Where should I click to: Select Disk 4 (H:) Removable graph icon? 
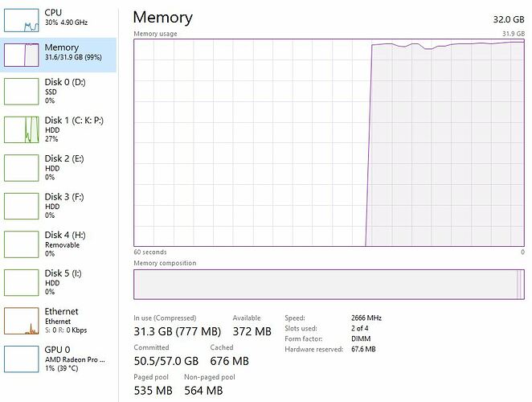click(22, 244)
